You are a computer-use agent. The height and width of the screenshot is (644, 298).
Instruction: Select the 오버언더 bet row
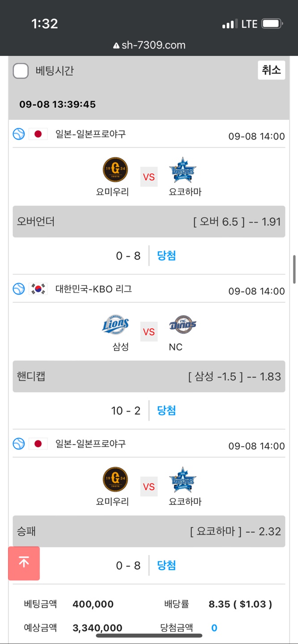tap(149, 221)
